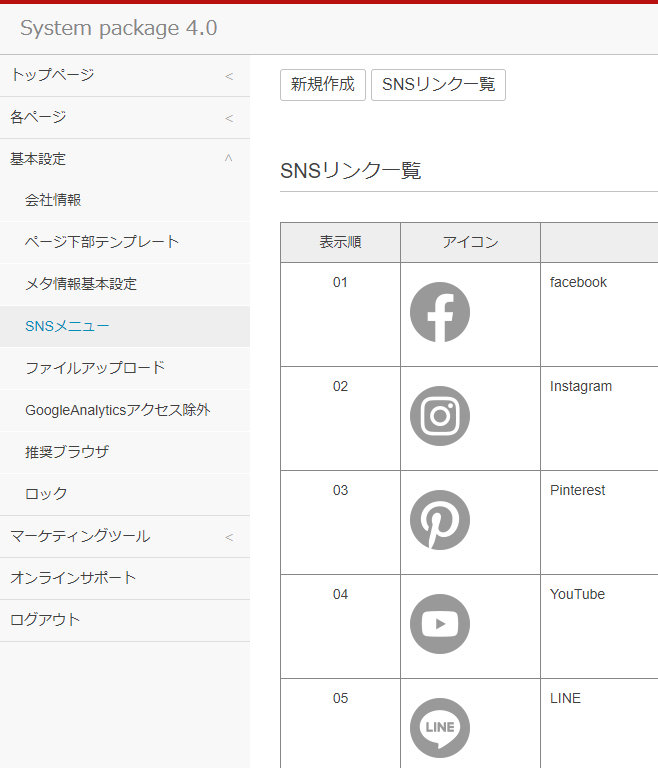Click the System package 4.0 title
The height and width of the screenshot is (768, 658).
point(119,28)
